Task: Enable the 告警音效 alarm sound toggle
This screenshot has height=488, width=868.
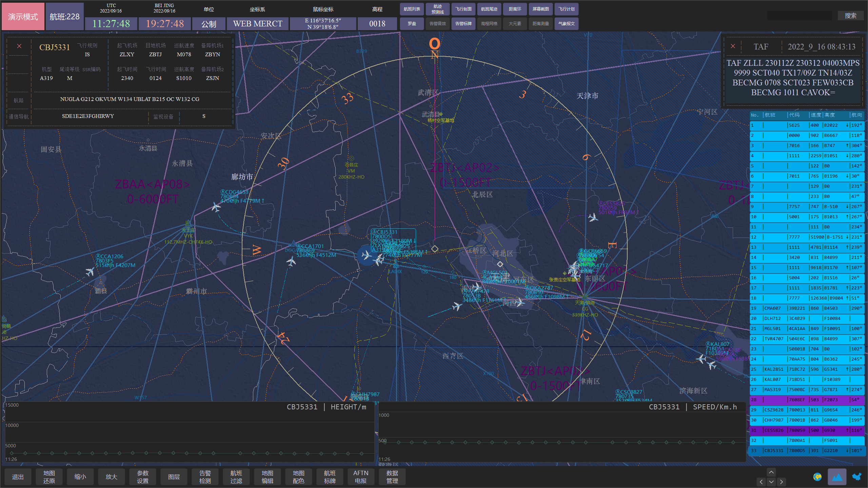Action: (x=437, y=24)
